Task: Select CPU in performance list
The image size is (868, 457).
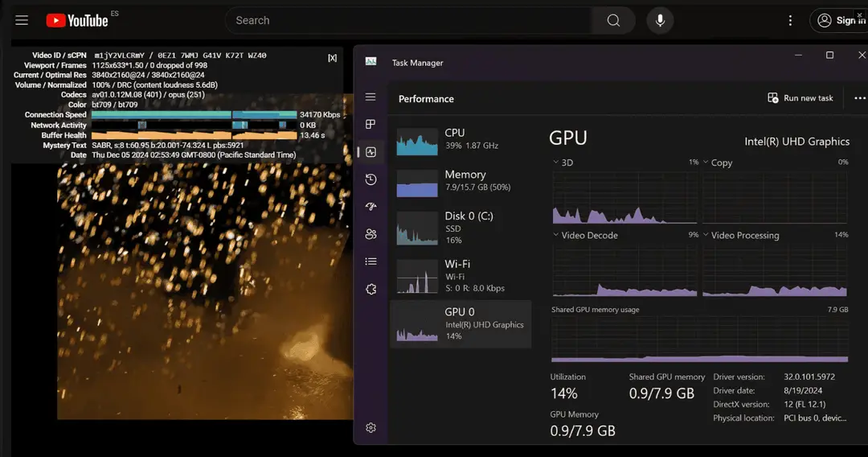Action: 461,141
